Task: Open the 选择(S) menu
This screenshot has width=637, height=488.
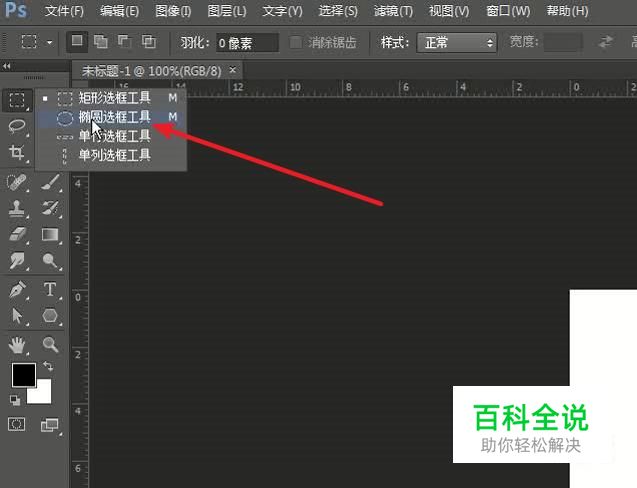Action: point(338,11)
